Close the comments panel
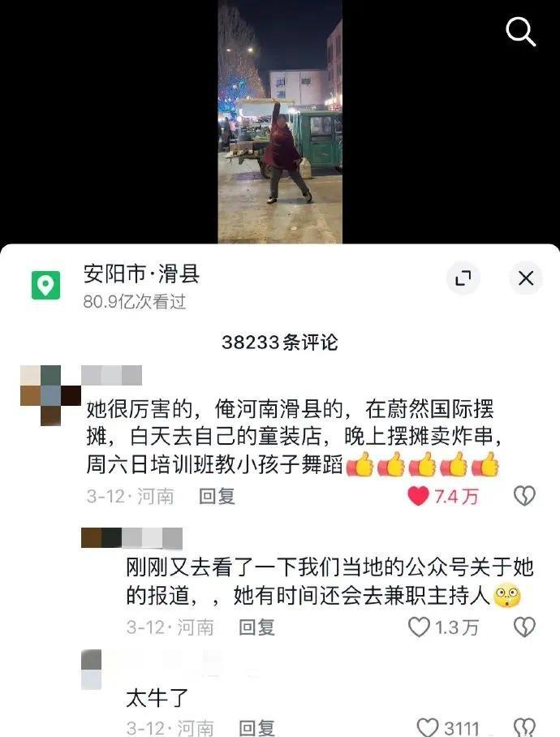The height and width of the screenshot is (737, 560). click(526, 278)
